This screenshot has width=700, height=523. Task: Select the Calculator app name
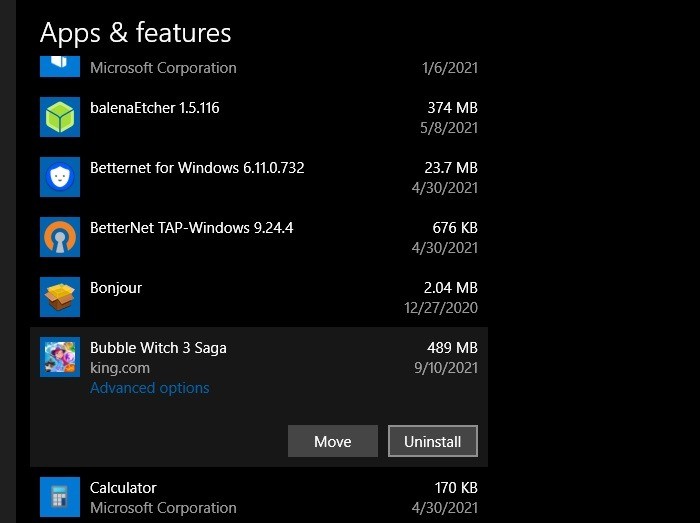(x=123, y=488)
